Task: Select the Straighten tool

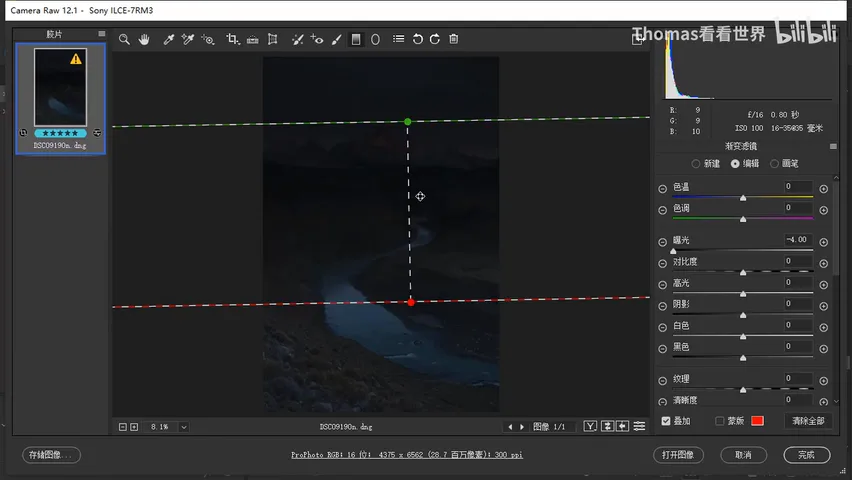Action: coord(253,39)
